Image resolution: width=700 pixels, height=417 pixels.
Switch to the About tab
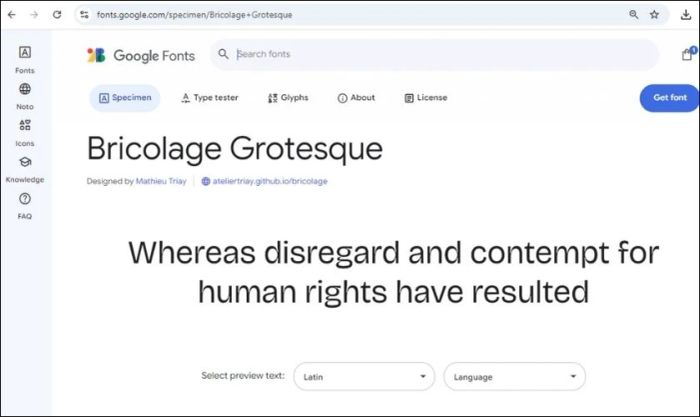coord(356,98)
